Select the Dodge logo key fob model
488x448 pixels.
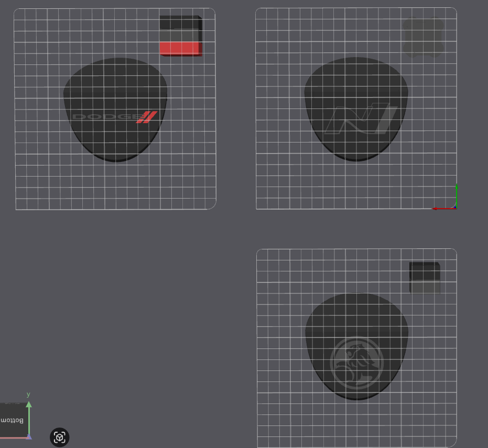pyautogui.click(x=115, y=110)
